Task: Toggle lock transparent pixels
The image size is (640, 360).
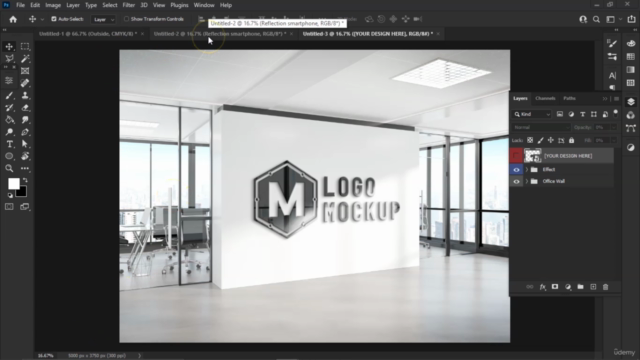Action: [530, 140]
